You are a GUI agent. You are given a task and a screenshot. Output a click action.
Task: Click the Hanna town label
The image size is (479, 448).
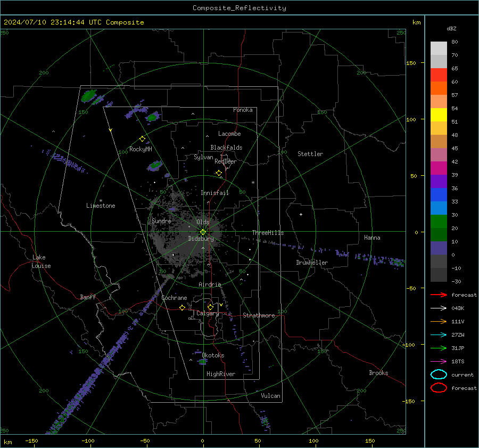(372, 238)
